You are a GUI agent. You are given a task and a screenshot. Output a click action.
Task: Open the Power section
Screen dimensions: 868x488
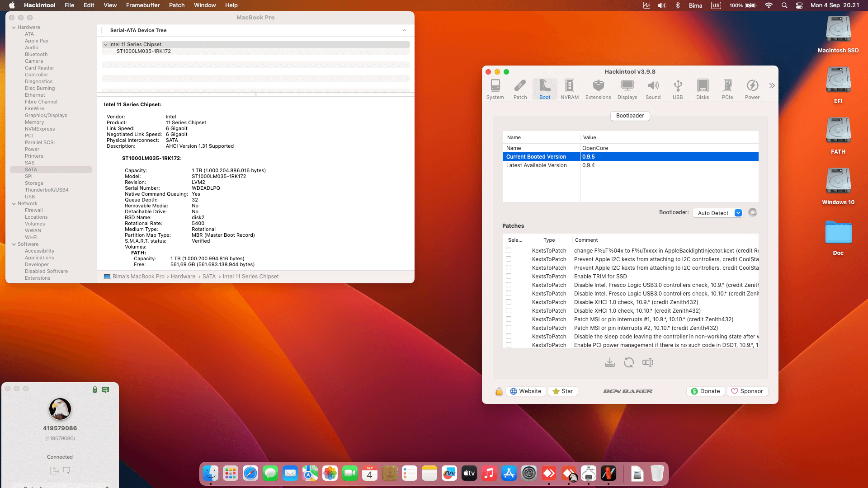[x=752, y=89]
